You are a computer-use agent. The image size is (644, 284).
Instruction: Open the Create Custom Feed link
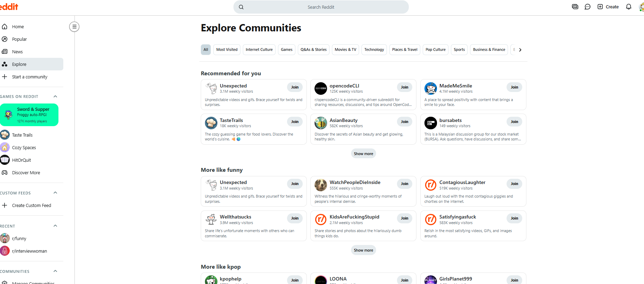pos(32,205)
